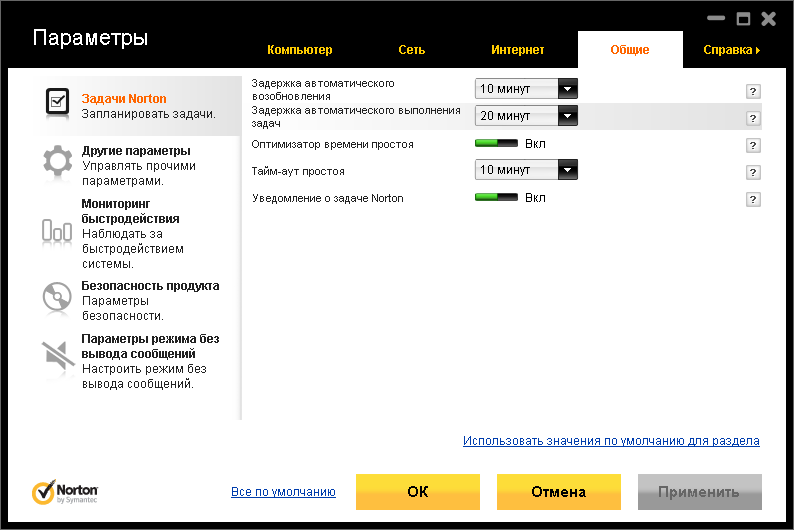794x530 pixels.
Task: Show help for Задержка автоматического возобновления
Action: (x=753, y=92)
